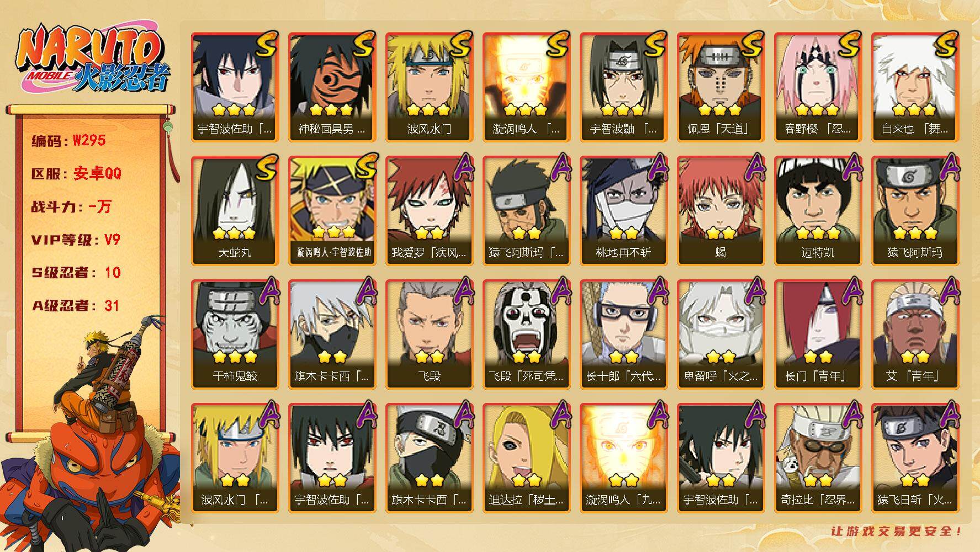Click the 编码 W295 account code text

[x=68, y=141]
